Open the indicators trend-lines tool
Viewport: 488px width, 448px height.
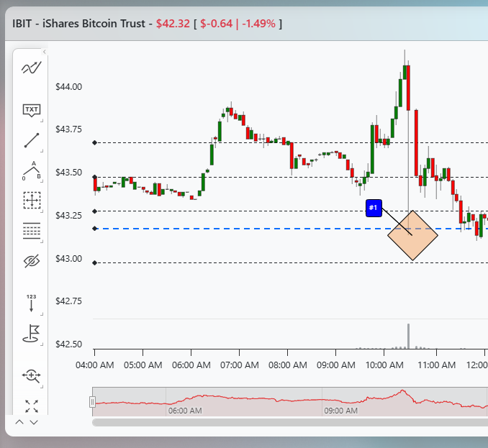(31, 68)
